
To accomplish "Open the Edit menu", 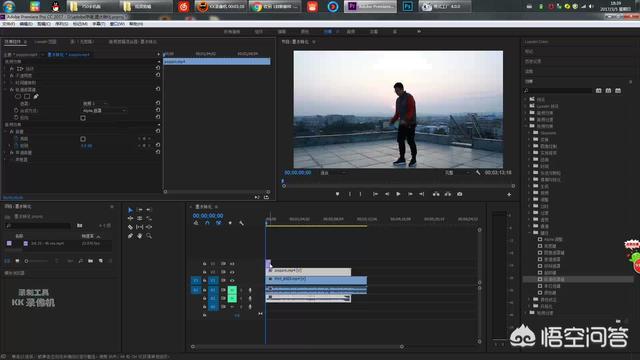I will [26, 24].
